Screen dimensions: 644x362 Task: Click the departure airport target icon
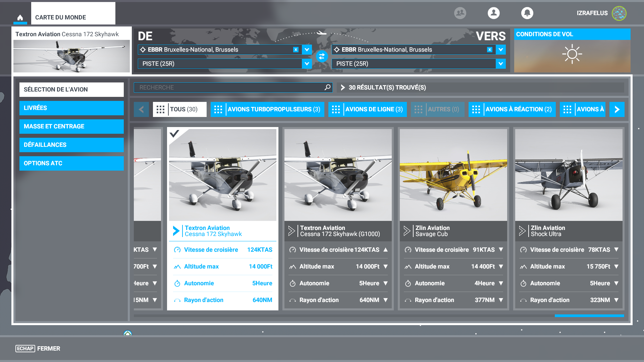tap(143, 50)
